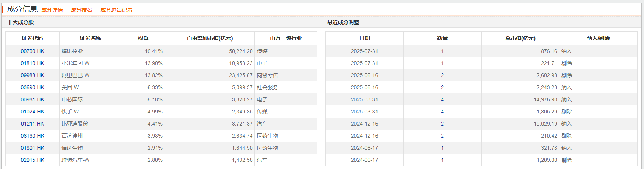The image size is (644, 169).
Task: Click the 14,976.90 total market value
Action: (x=545, y=99)
